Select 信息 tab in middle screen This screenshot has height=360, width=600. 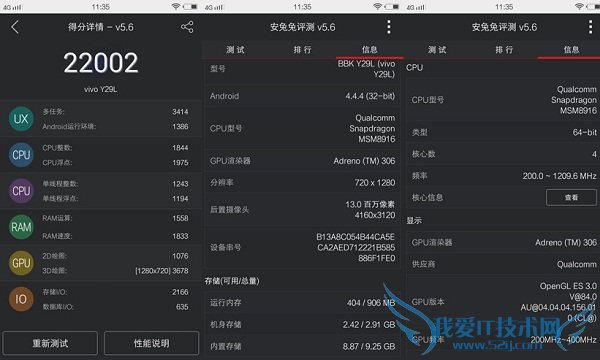tap(370, 50)
